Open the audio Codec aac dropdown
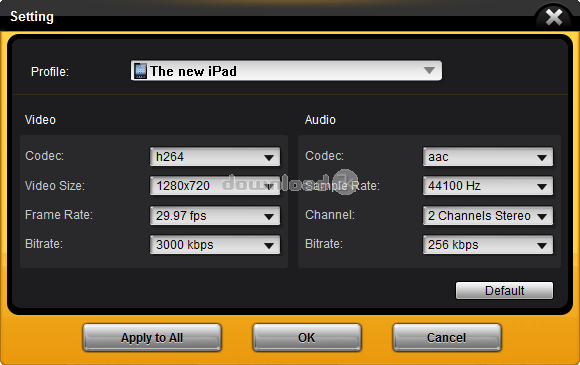 click(x=488, y=157)
